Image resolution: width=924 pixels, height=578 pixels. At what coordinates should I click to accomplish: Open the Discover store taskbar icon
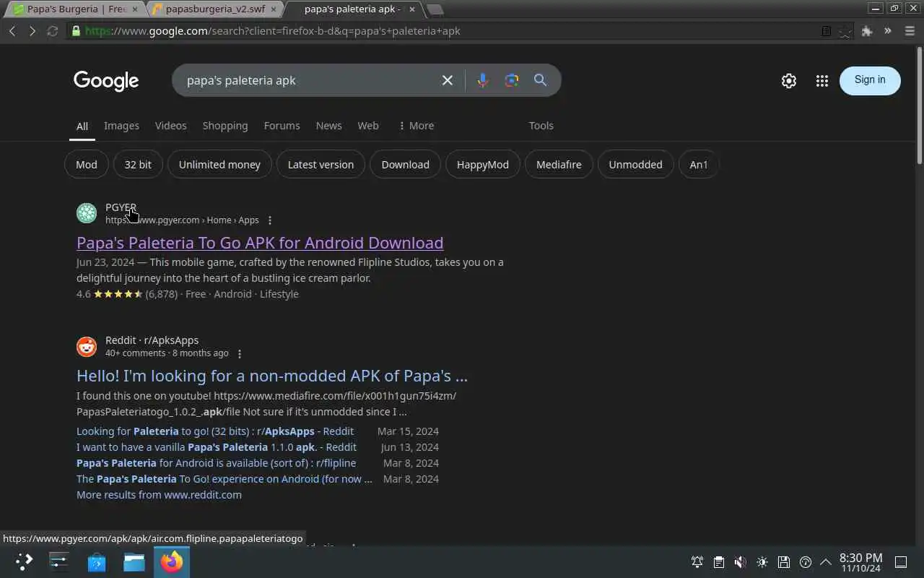pos(97,562)
